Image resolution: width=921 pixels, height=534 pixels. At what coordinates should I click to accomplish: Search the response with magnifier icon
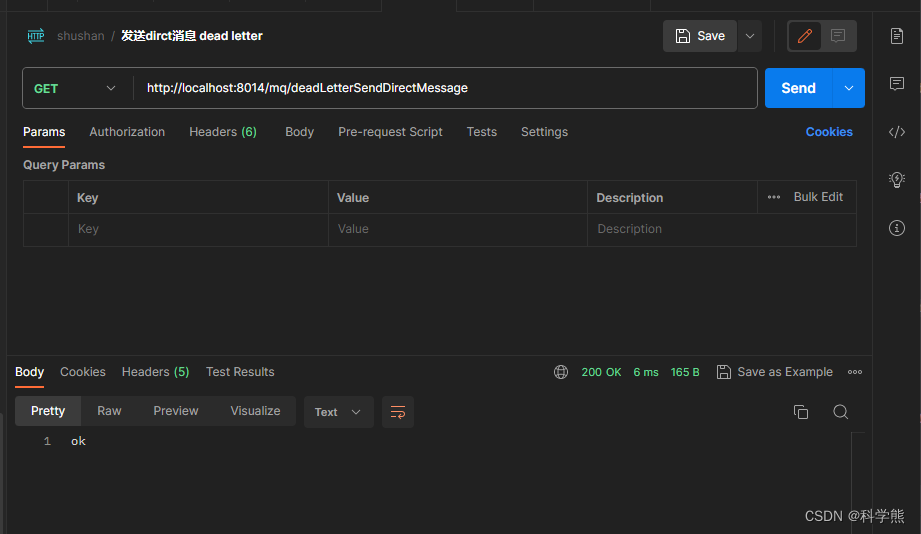840,412
